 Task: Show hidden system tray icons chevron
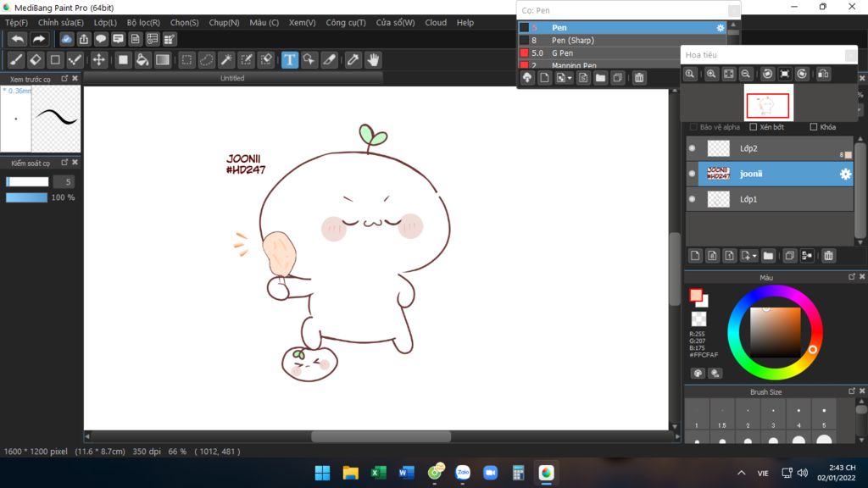coord(741,473)
